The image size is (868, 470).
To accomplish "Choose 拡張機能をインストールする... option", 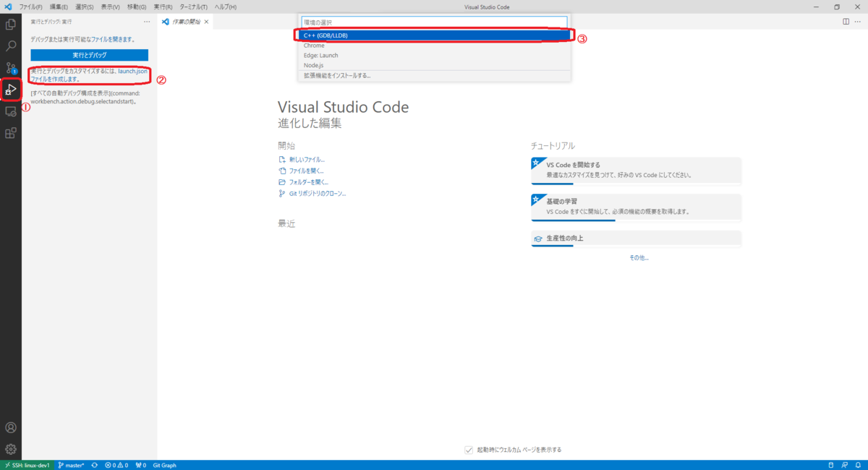I will [x=434, y=75].
